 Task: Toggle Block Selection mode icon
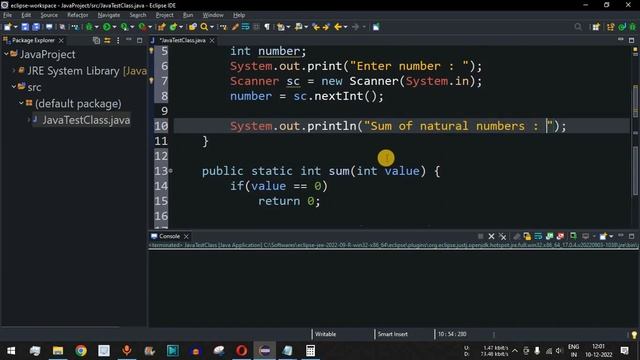[x=256, y=27]
